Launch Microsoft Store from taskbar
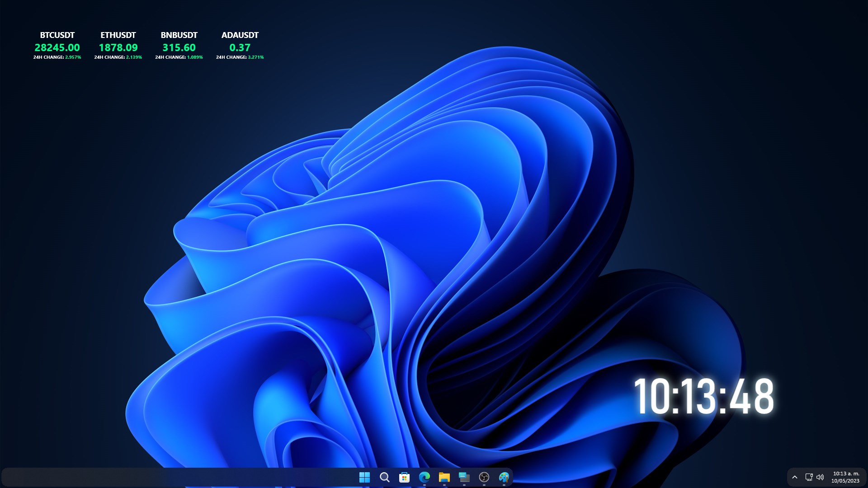This screenshot has height=488, width=868. click(x=404, y=477)
